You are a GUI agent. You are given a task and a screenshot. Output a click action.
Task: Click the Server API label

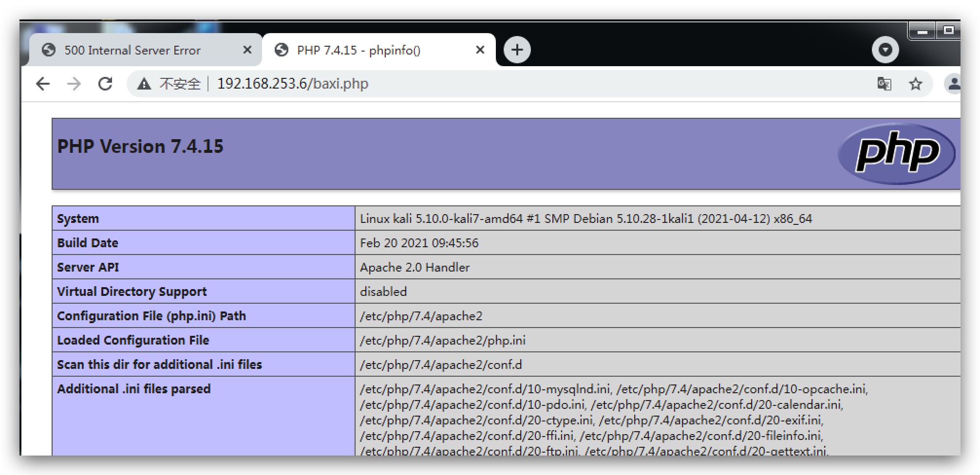(88, 267)
